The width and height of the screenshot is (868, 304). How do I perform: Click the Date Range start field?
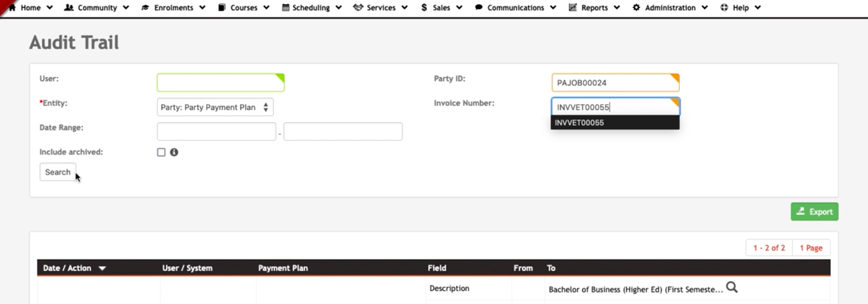[216, 132]
